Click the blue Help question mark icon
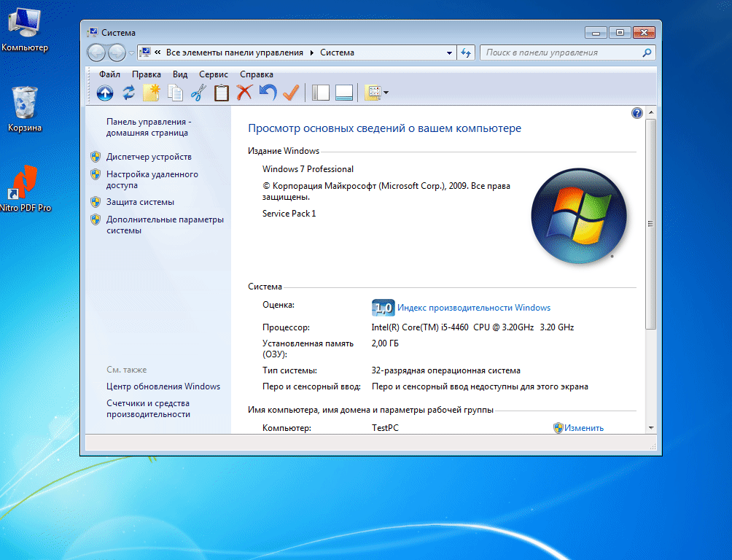732x560 pixels. (x=636, y=113)
